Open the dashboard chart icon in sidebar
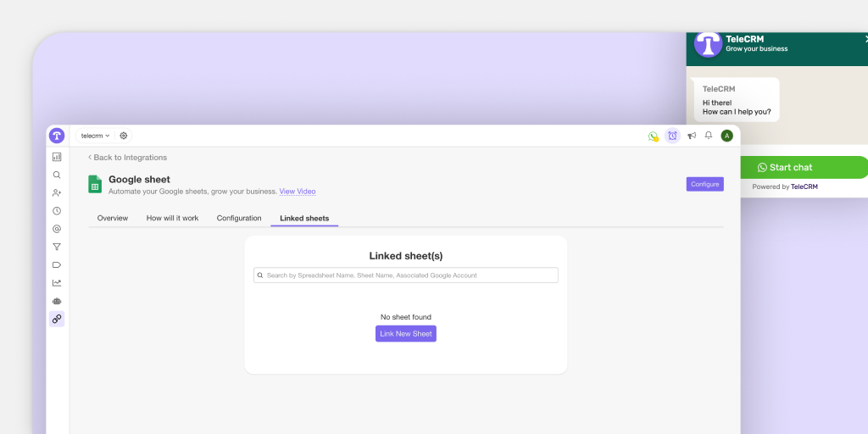Screen dimensions: 868x434 (57, 157)
